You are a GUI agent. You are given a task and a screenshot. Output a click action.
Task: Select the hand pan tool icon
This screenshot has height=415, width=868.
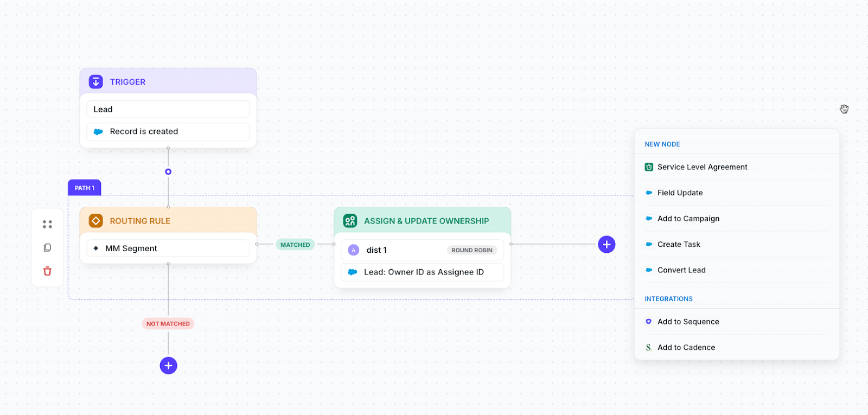844,109
